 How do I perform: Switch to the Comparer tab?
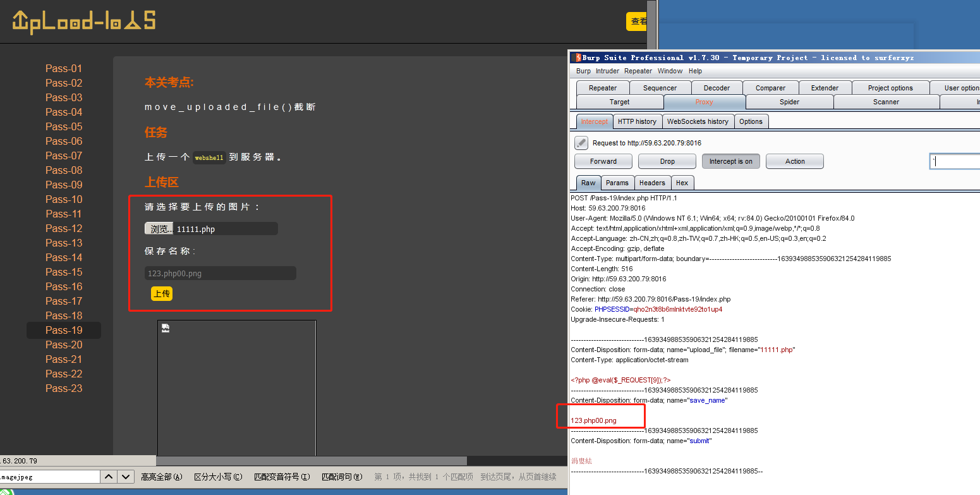[771, 88]
